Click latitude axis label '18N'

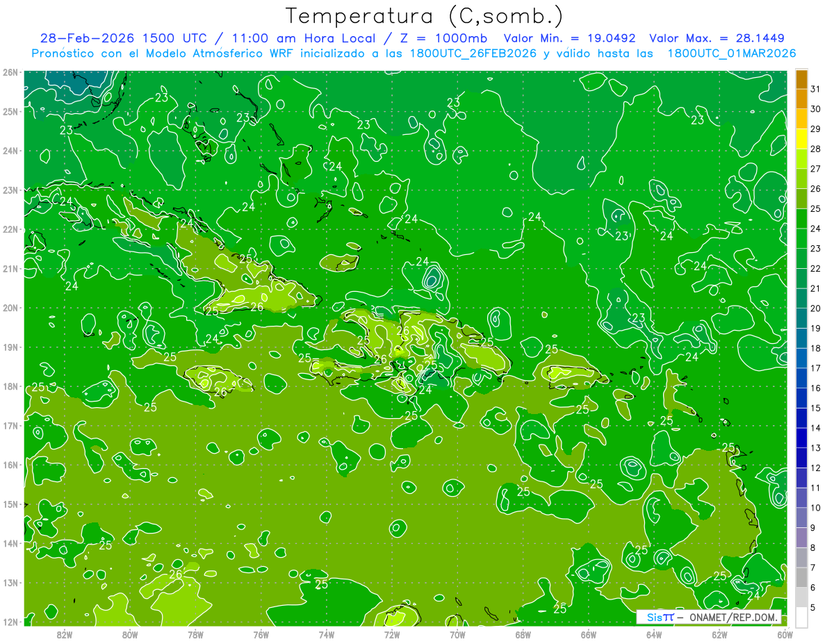pos(10,386)
